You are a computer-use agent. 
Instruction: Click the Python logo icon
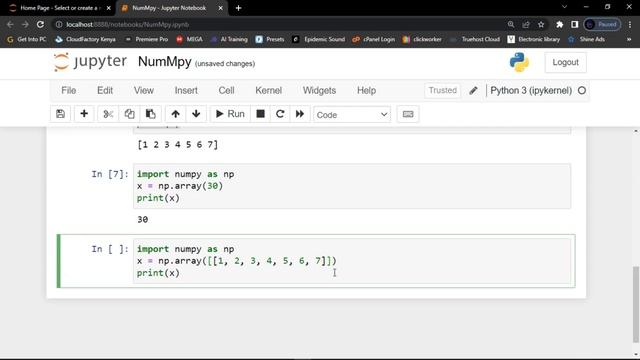[519, 62]
